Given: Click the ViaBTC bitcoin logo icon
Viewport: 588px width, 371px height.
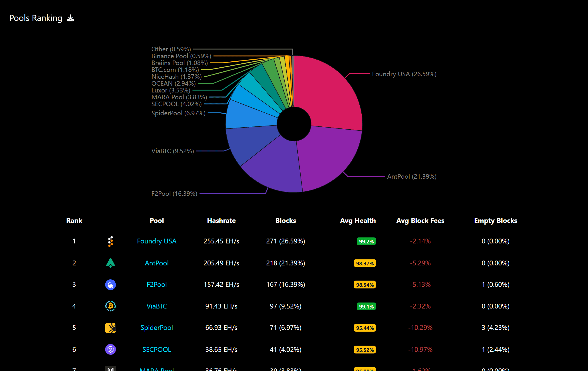Looking at the screenshot, I should (110, 306).
